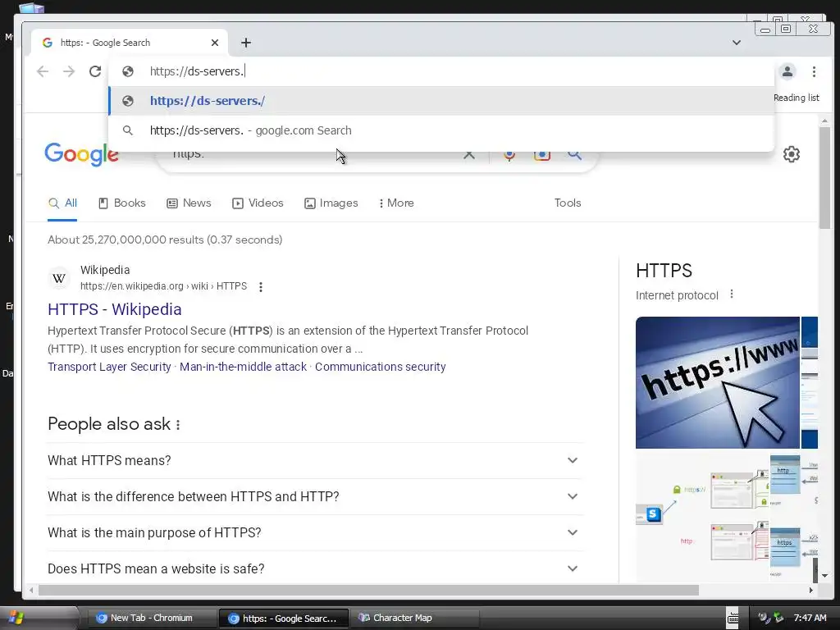Click the horizontal scrollbar thumb

[x=368, y=591]
